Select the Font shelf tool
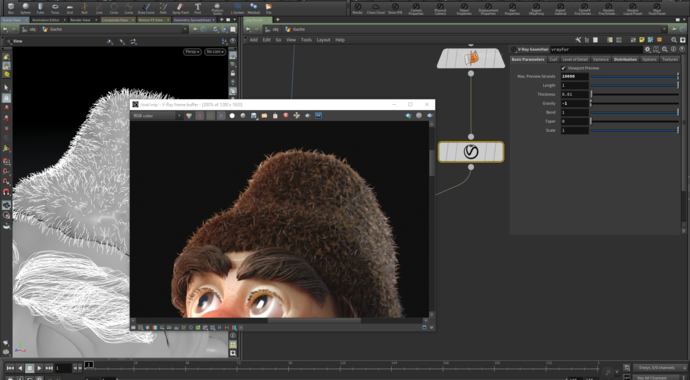This screenshot has height=380, width=690. [x=198, y=7]
